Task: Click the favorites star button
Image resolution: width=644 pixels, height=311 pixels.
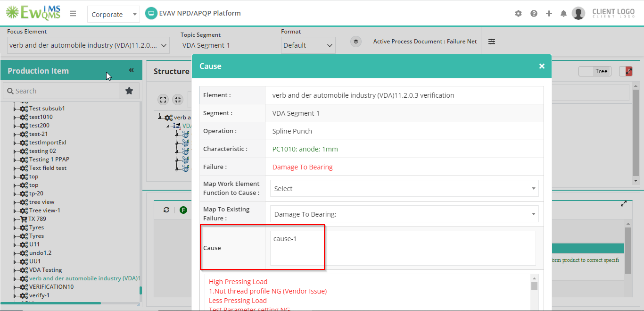Action: (x=129, y=91)
